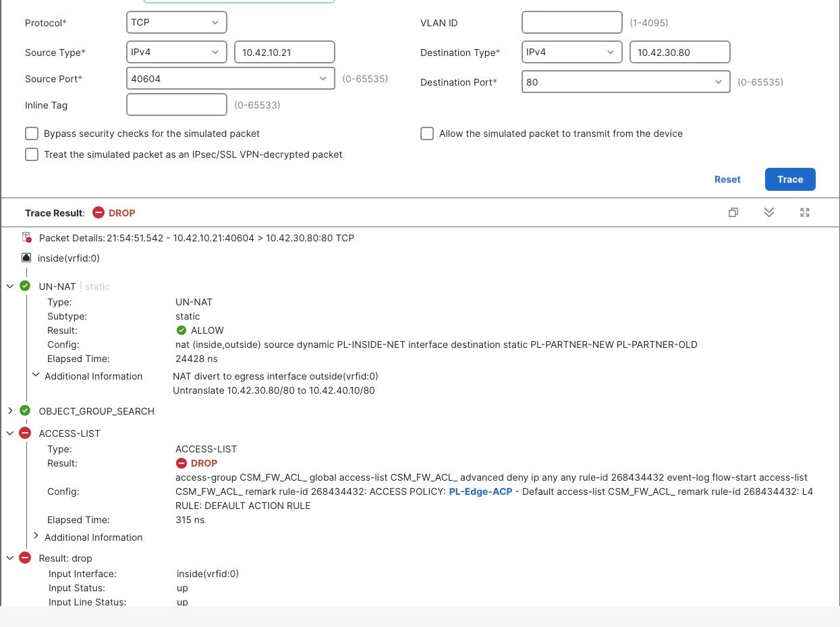Expand the OBJECT_GROUP_SEARCH phase
The image size is (840, 627).
coord(10,411)
